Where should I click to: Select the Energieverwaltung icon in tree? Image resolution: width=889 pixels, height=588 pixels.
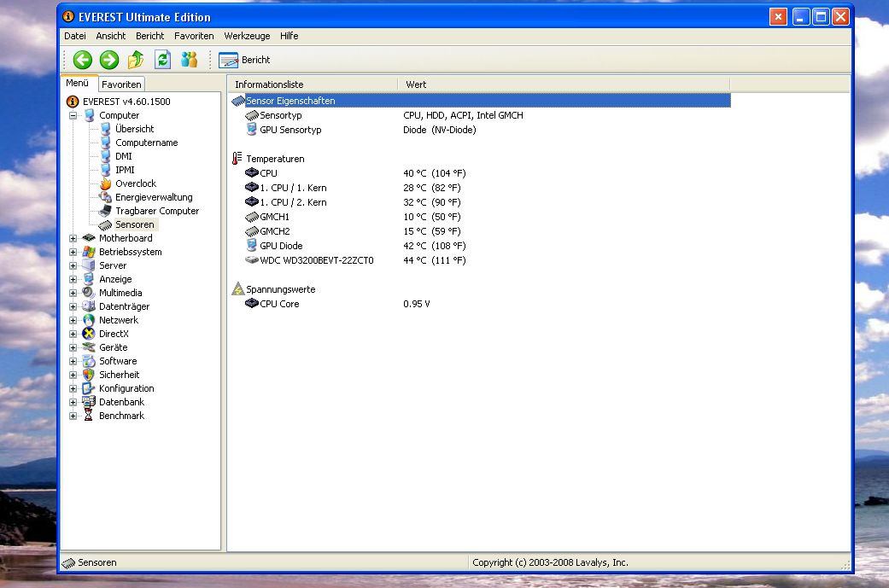(105, 197)
